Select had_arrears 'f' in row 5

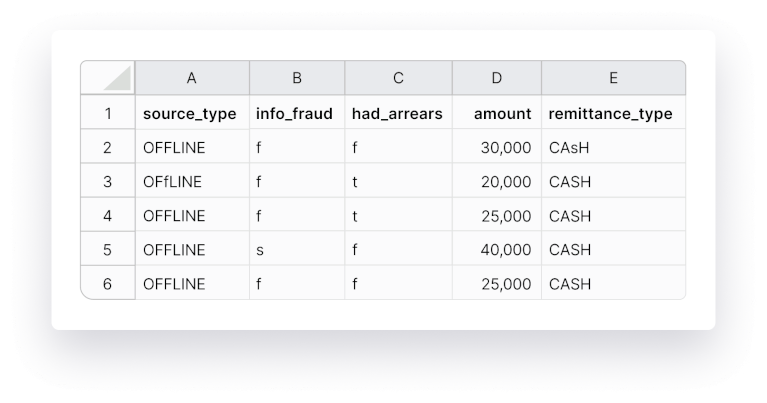(x=399, y=249)
